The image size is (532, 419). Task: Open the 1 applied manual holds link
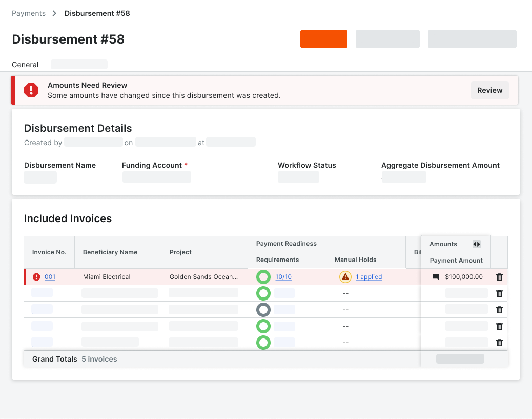tap(367, 276)
